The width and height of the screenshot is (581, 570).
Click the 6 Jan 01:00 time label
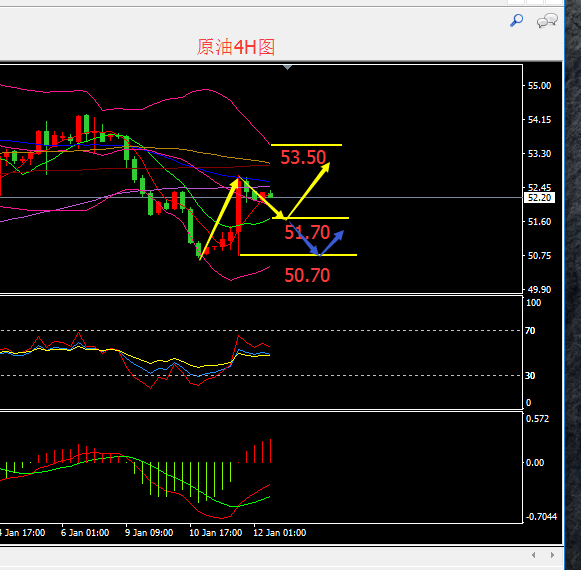pyautogui.click(x=85, y=533)
